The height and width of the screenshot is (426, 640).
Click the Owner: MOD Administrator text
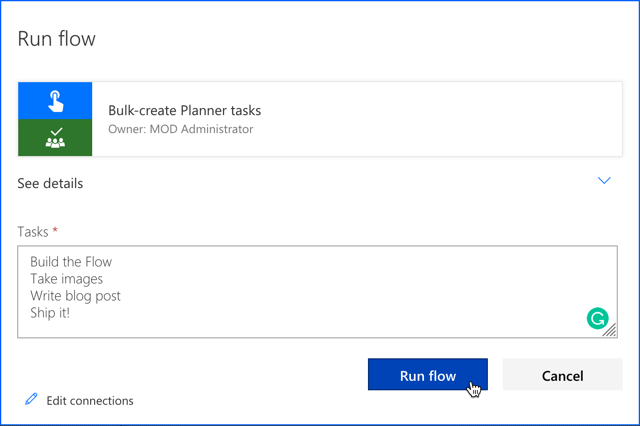[180, 129]
